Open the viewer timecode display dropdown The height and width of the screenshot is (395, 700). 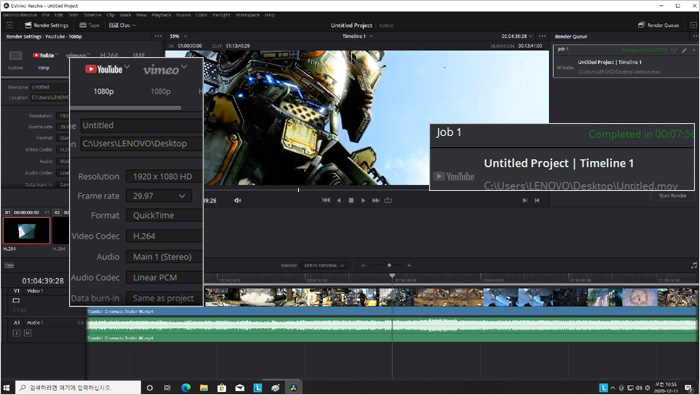[x=517, y=36]
